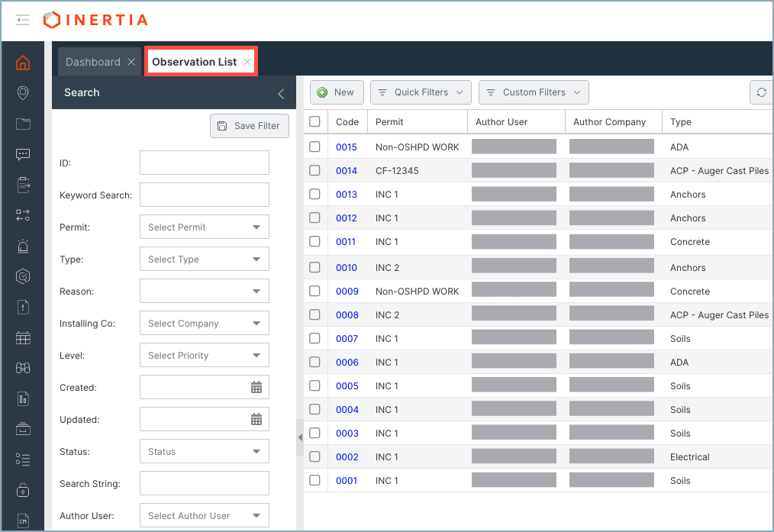The height and width of the screenshot is (532, 774).
Task: Check the box for observation 0004
Action: click(314, 409)
